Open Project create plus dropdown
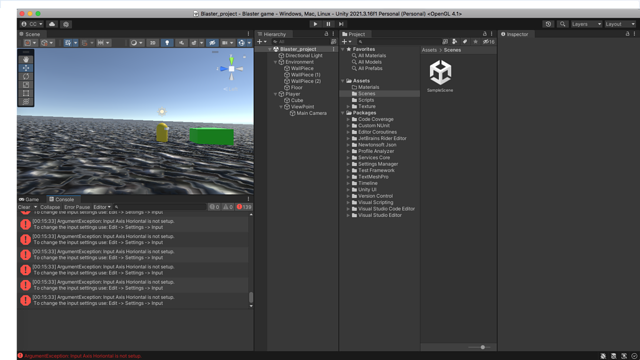 [x=347, y=42]
